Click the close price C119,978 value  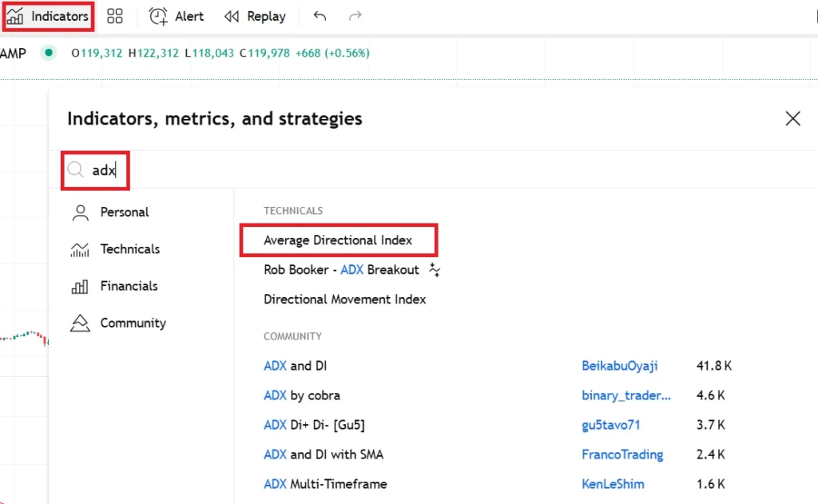(x=264, y=53)
